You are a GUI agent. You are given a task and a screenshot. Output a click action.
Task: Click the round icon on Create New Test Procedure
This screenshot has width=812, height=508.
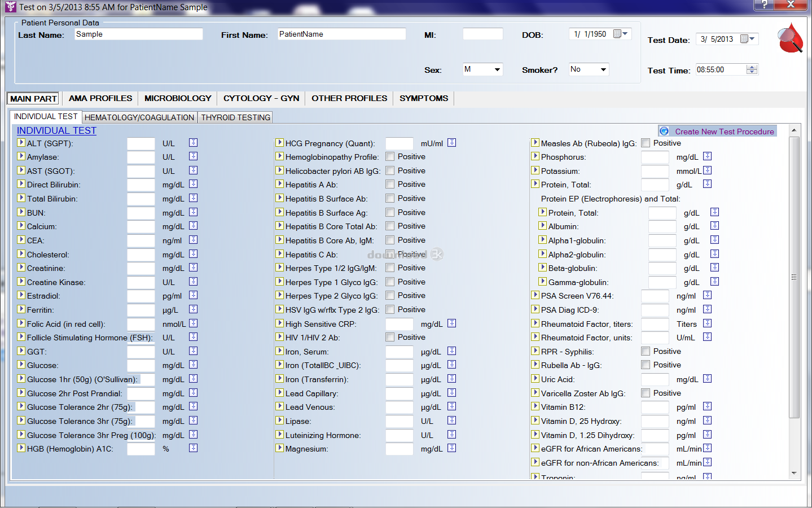click(x=665, y=131)
